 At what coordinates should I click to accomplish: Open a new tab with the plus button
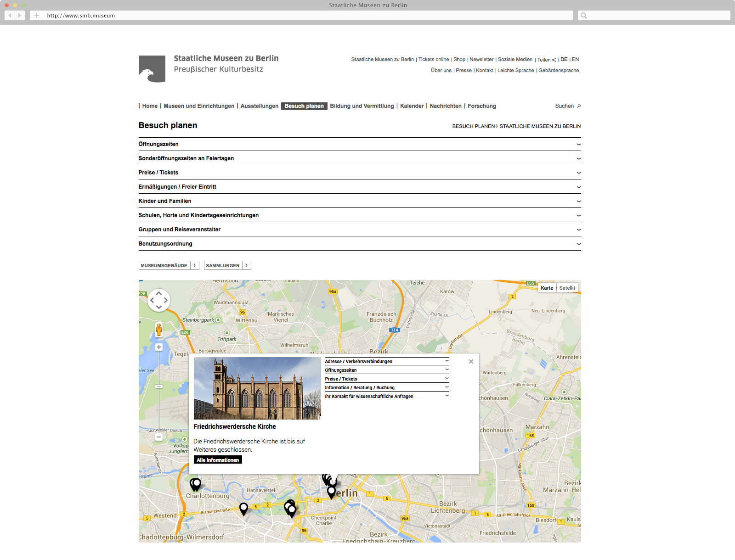coord(36,16)
